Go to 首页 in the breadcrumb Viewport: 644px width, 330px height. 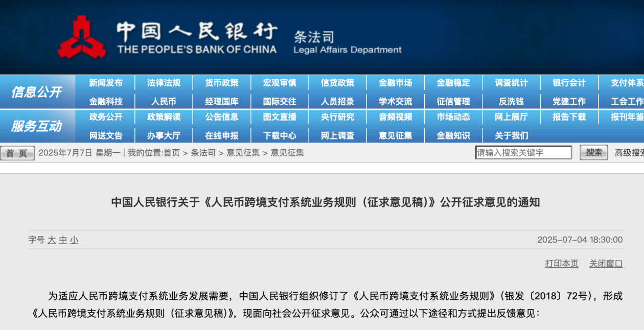[x=171, y=153]
